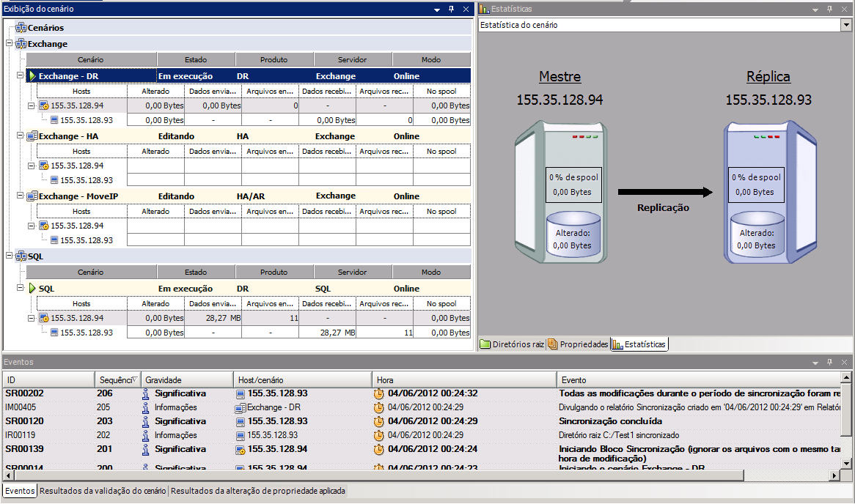Image resolution: width=855 pixels, height=504 pixels.
Task: Click green running arrow icon of Exchange - DR
Action: pos(32,76)
